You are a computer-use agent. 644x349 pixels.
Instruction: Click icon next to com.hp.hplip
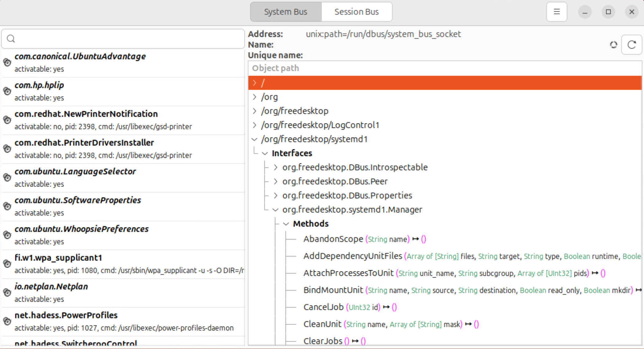[7, 91]
